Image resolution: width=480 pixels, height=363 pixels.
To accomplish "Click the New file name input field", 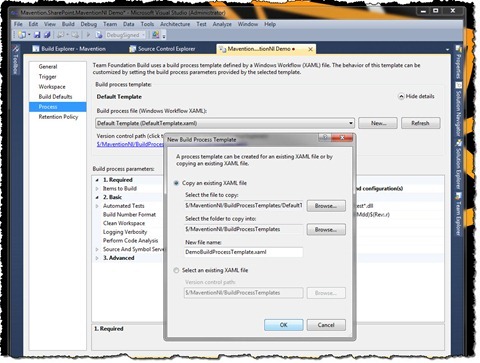I will [243, 252].
